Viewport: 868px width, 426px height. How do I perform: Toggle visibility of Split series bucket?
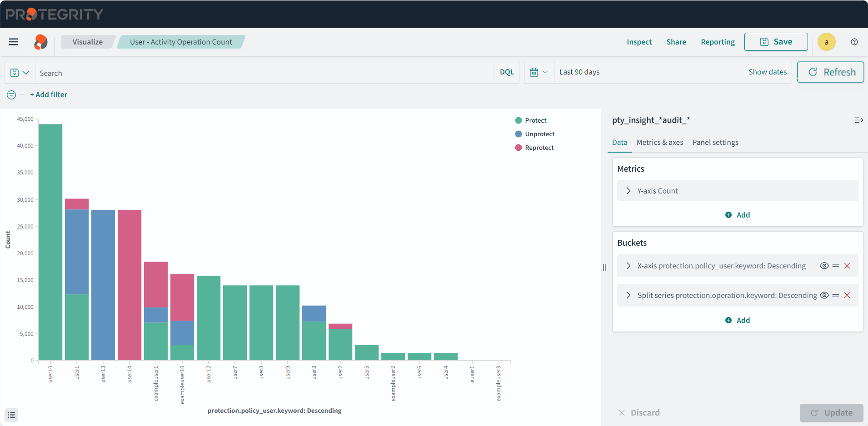[824, 296]
